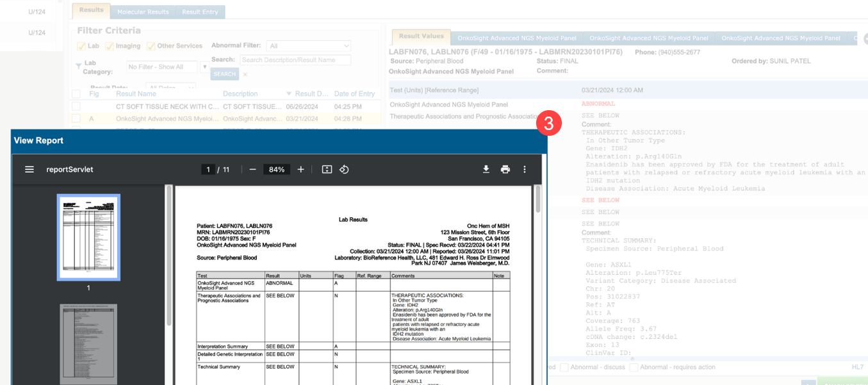Click the fit to page icon
Screen dimensions: 868x385
327,170
